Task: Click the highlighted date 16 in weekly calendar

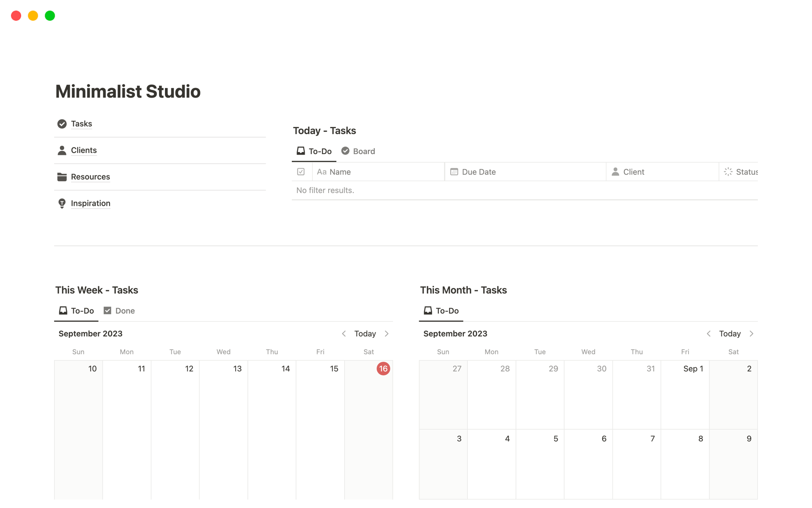Action: (383, 369)
